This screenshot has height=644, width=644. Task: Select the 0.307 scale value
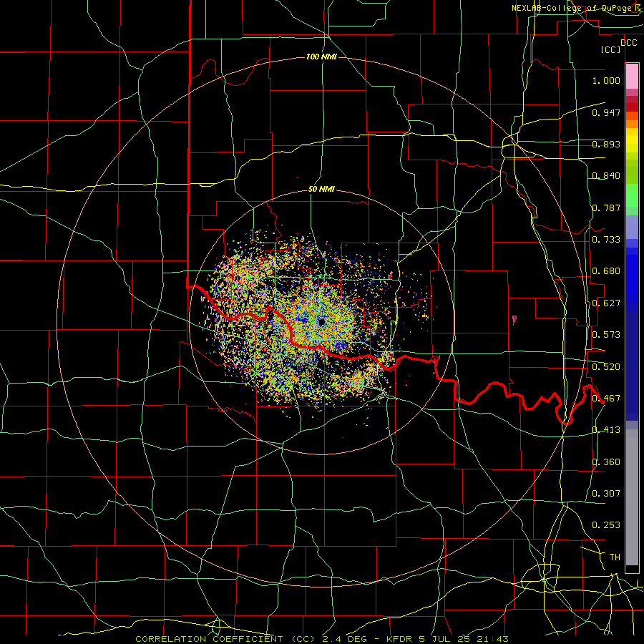coord(606,494)
